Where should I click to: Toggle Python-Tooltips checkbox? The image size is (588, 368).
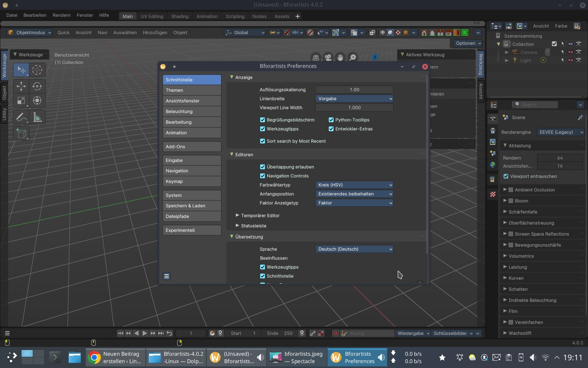click(331, 120)
